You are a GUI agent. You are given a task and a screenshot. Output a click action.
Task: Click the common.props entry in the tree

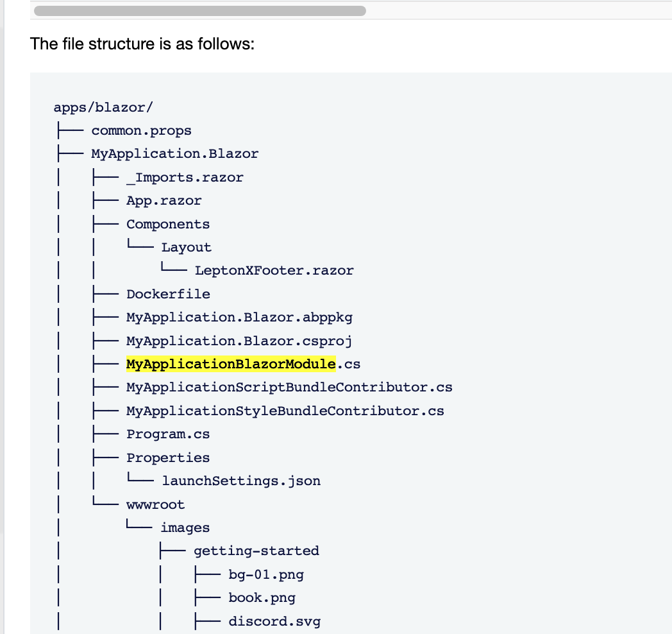tap(142, 130)
